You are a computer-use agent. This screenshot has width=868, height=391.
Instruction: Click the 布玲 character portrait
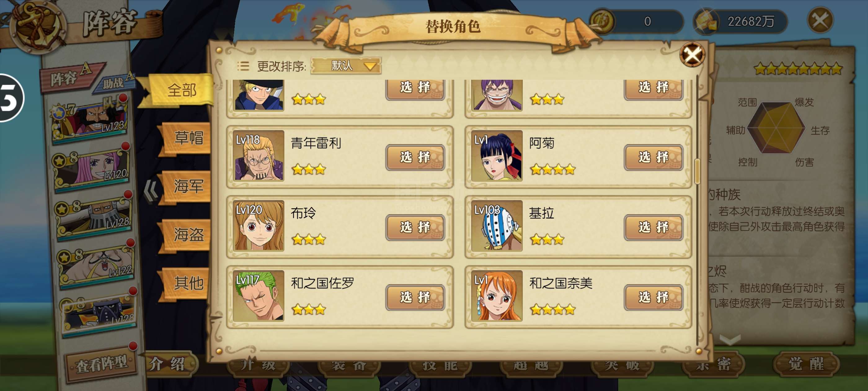click(x=259, y=226)
